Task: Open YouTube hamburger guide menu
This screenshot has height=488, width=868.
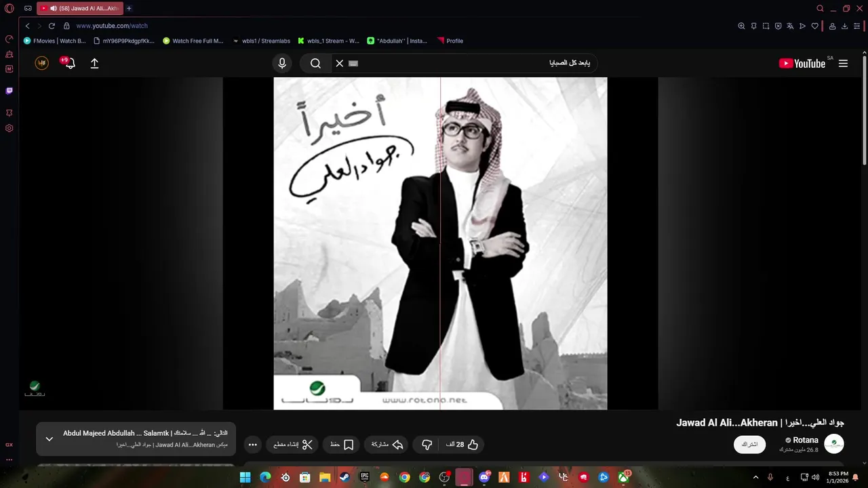Action: coord(843,63)
